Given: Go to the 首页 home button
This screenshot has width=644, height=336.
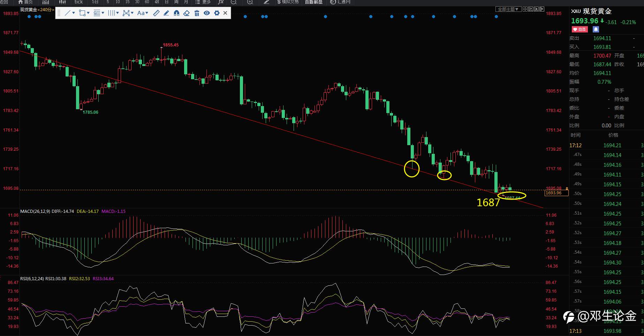Looking at the screenshot, I should [25, 2].
